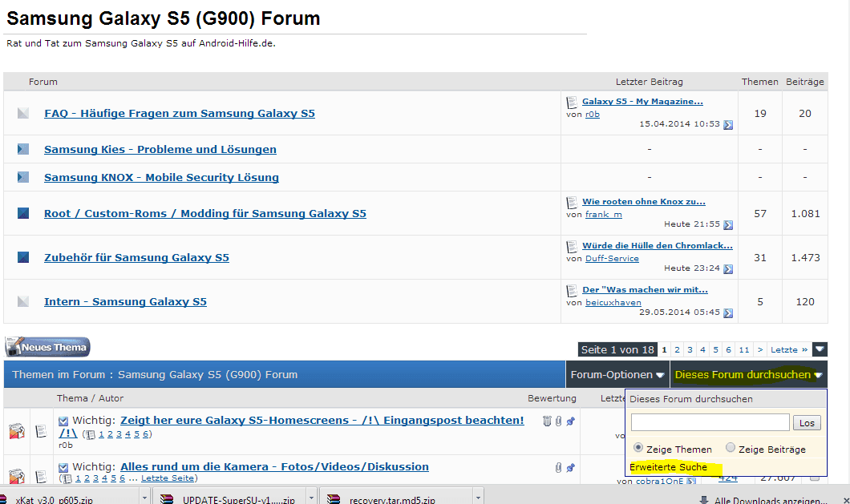850x504 pixels.
Task: Open the Erweiterte Suche link
Action: [x=669, y=466]
